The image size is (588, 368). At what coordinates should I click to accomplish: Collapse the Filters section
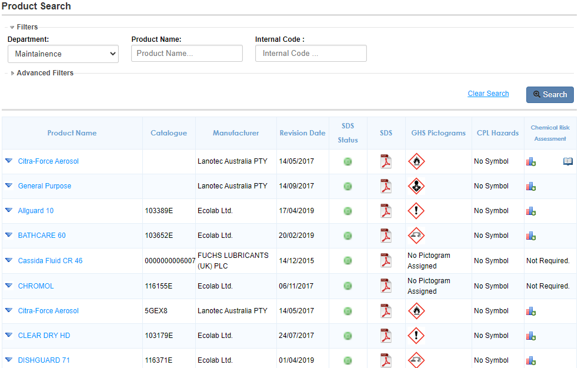coord(26,27)
